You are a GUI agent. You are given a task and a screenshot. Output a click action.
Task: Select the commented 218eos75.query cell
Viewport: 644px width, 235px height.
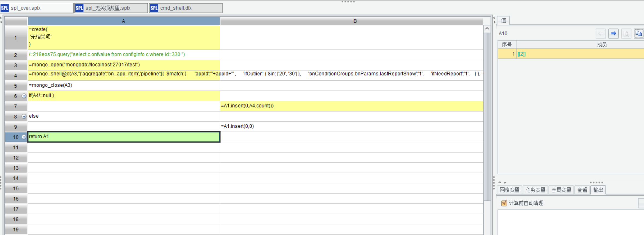tap(124, 55)
